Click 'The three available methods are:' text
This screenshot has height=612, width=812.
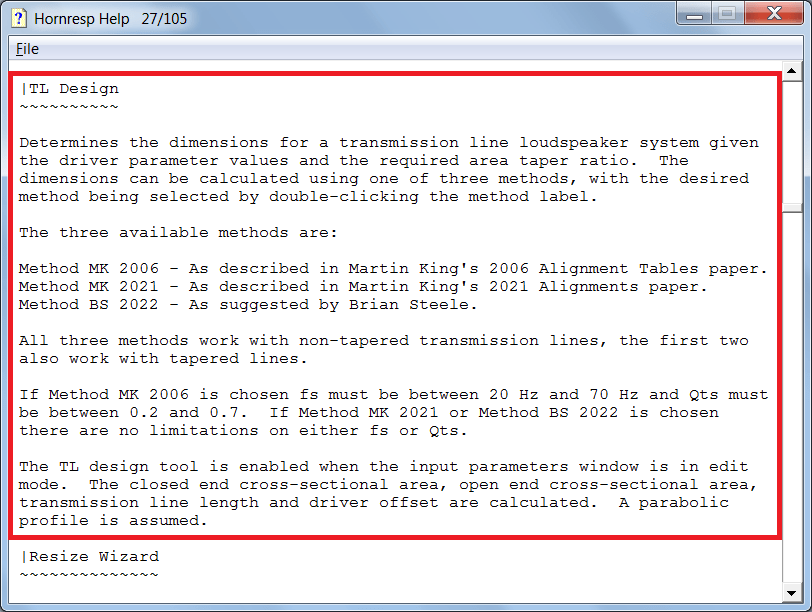point(178,233)
